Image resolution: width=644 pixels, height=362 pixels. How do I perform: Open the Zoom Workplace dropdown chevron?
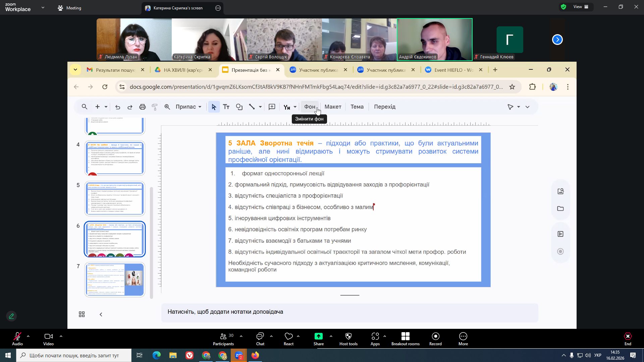(43, 7)
